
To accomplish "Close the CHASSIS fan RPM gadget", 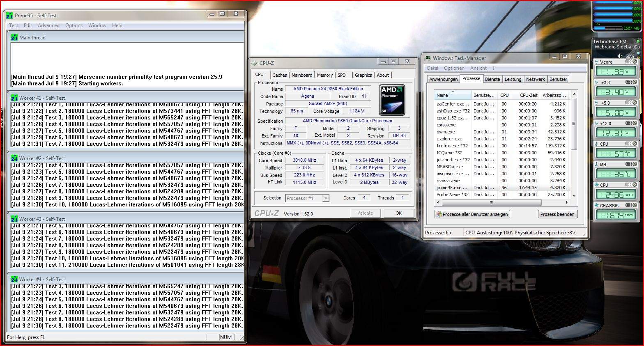I will click(x=635, y=205).
